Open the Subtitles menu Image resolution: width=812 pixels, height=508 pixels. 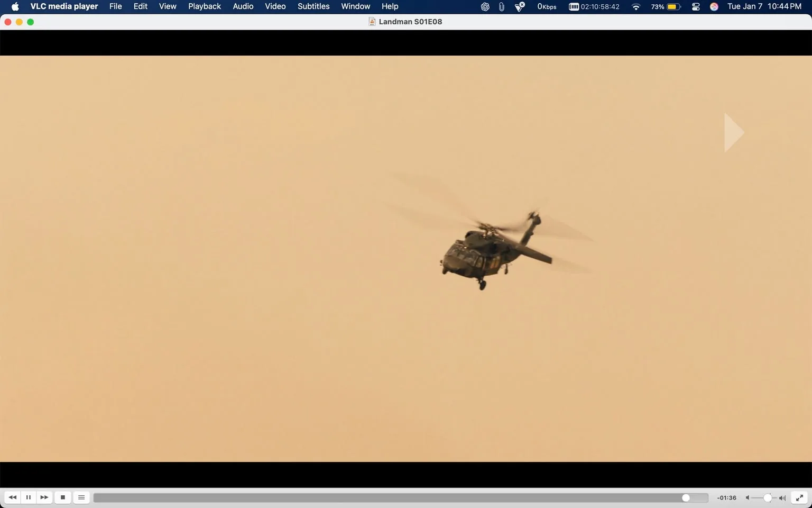313,6
